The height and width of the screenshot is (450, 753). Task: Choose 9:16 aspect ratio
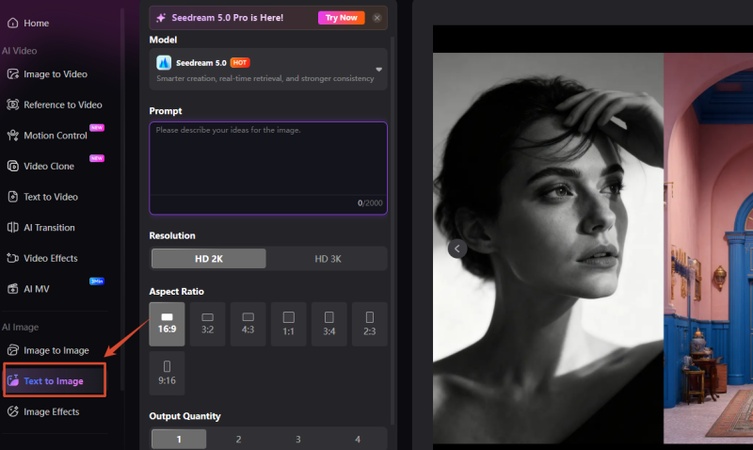[167, 373]
